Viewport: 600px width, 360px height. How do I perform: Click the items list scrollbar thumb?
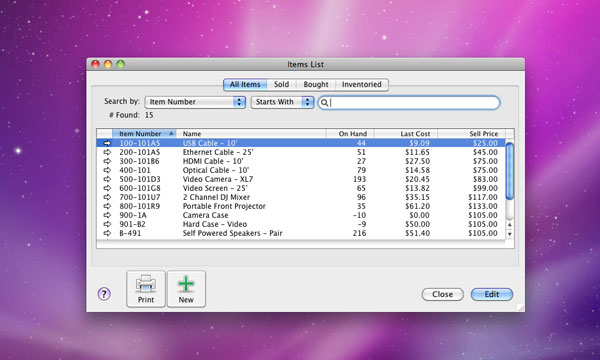(x=510, y=171)
